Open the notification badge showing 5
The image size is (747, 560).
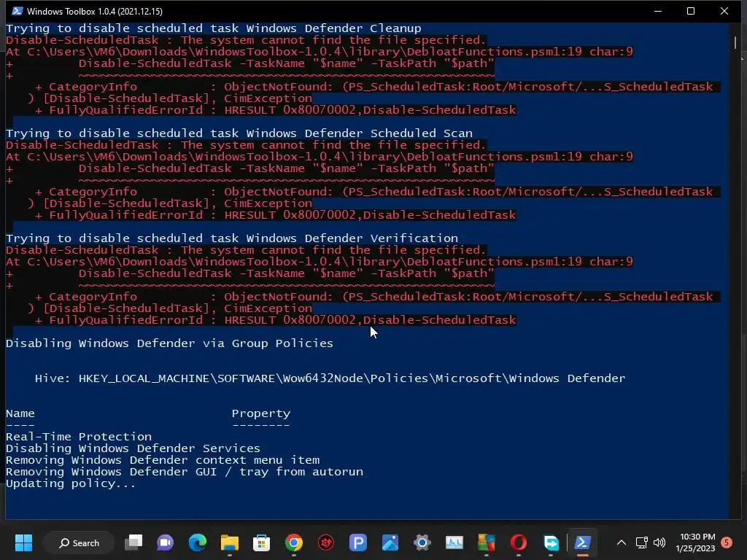(x=727, y=542)
